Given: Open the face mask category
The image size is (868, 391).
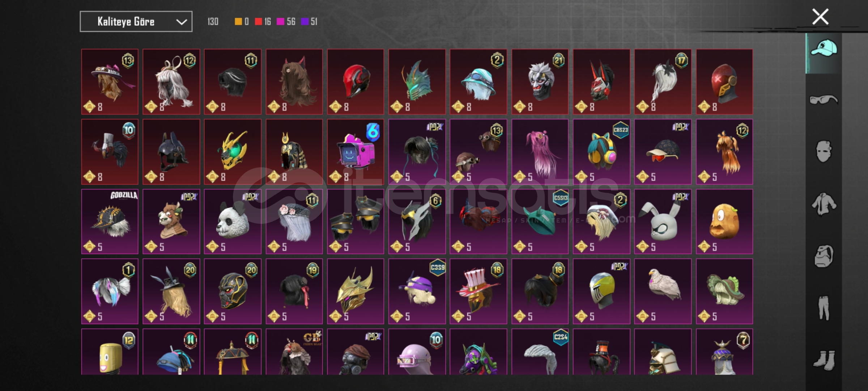Looking at the screenshot, I should (x=824, y=151).
